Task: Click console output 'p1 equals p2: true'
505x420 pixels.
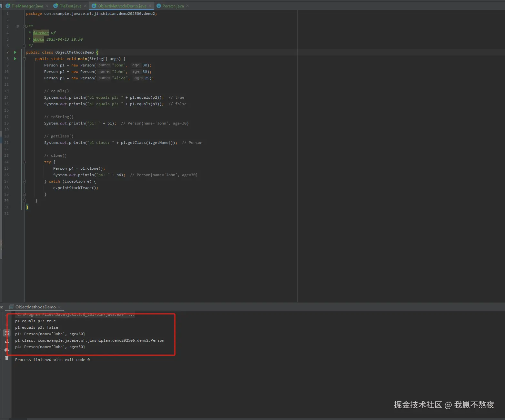Action: pyautogui.click(x=35, y=321)
